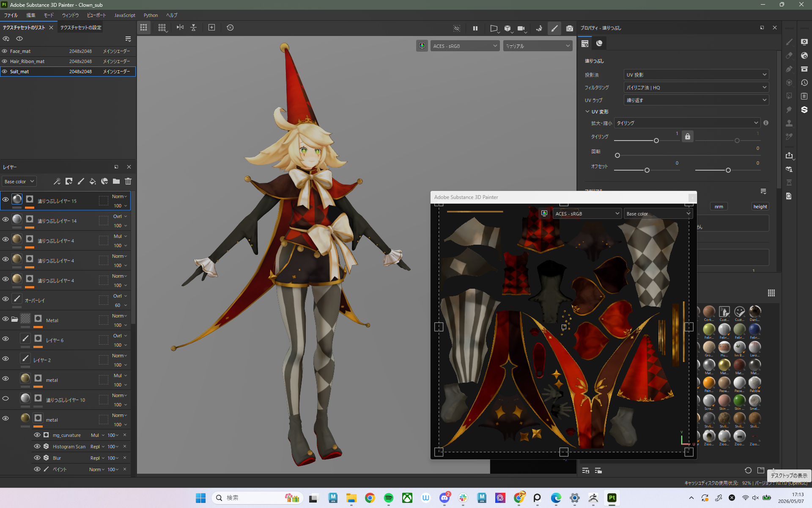This screenshot has width=812, height=508.
Task: Add a new paint layer in Layers panel
Action: [x=81, y=181]
